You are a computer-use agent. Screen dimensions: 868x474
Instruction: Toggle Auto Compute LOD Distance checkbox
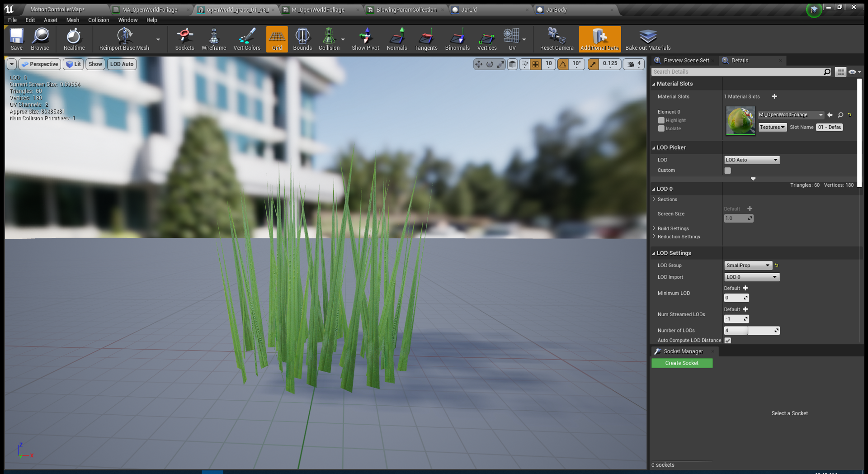coord(727,341)
